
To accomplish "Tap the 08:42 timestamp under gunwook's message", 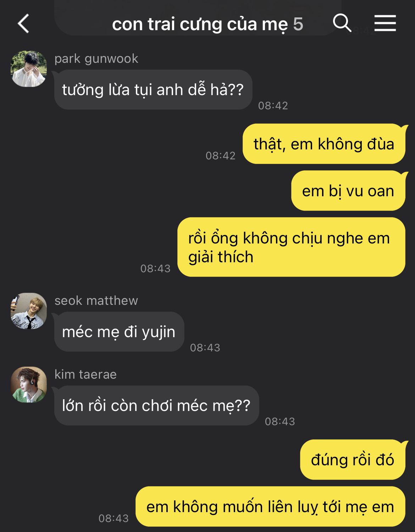I will pyautogui.click(x=273, y=105).
